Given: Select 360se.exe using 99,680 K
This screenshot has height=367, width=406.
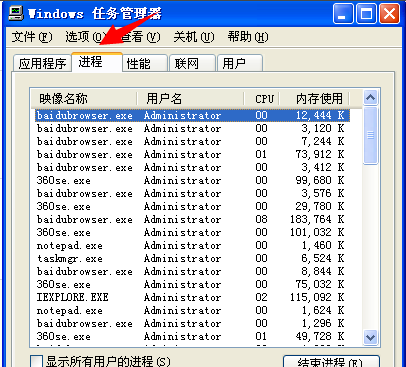Looking at the screenshot, I should tap(192, 180).
